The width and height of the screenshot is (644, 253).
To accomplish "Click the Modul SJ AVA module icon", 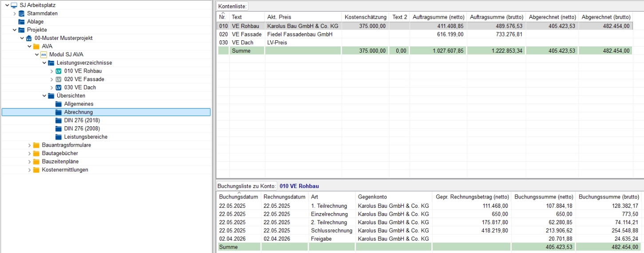I will point(43,54).
